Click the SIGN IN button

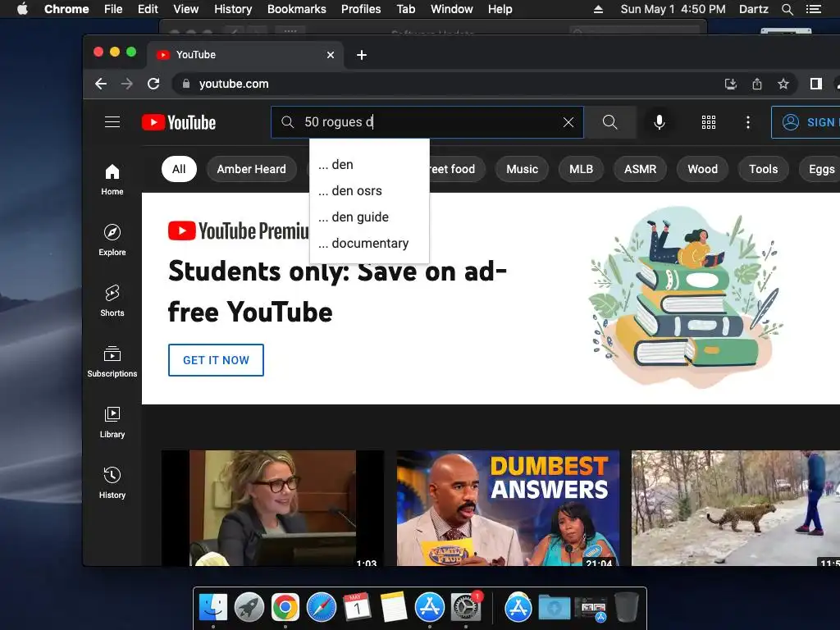806,122
